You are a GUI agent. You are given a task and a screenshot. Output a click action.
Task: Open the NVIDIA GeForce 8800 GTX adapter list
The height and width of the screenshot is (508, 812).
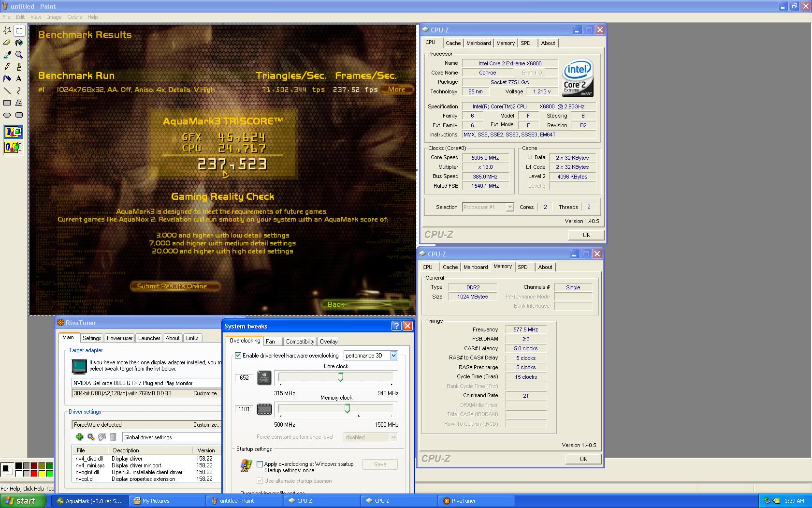pos(146,383)
